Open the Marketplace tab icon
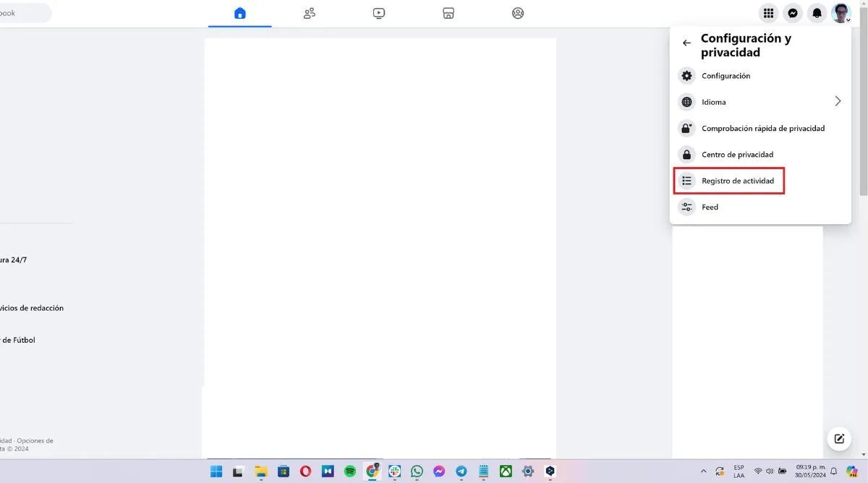The width and height of the screenshot is (868, 483). coord(448,13)
